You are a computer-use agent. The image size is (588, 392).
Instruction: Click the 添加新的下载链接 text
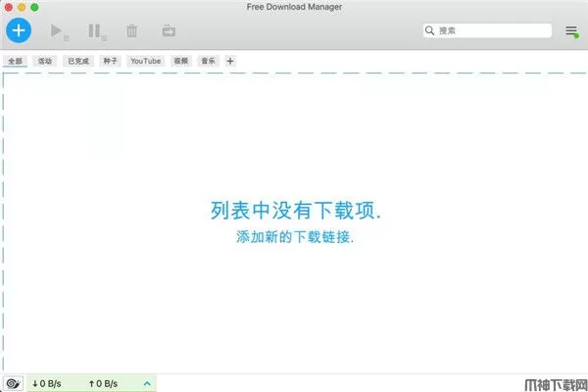point(295,237)
